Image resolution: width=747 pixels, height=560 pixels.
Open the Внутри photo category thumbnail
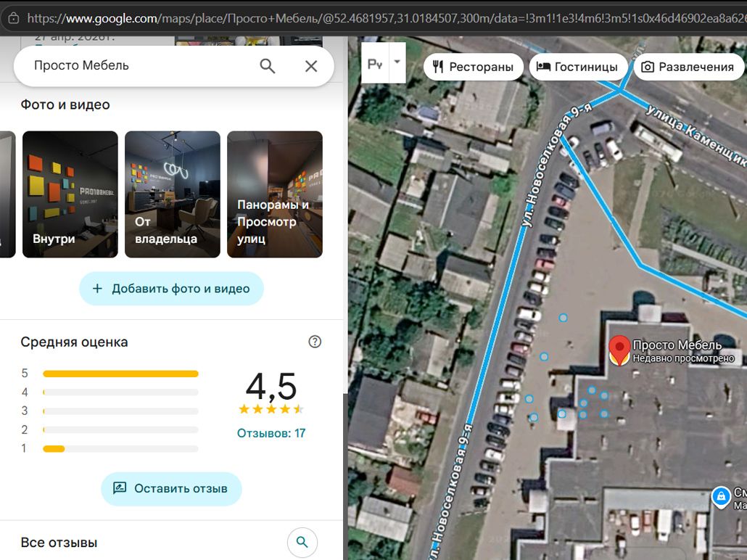point(70,194)
